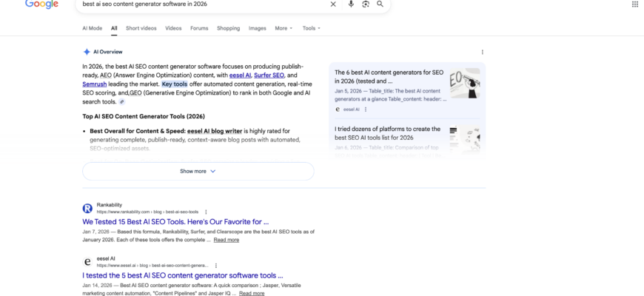Open AI Overview three-dot options menu

(482, 52)
